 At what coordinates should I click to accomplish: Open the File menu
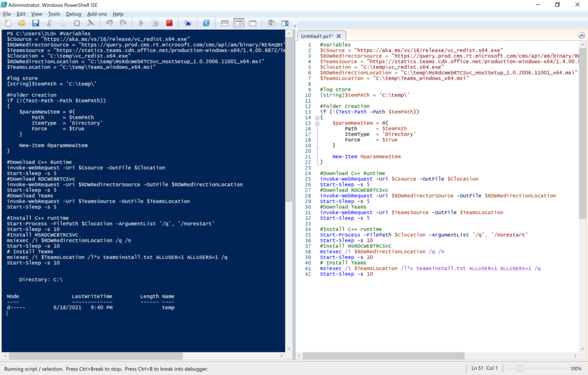click(7, 14)
